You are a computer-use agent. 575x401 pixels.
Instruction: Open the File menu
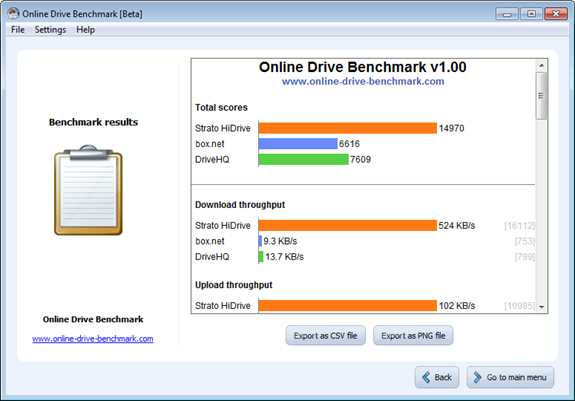18,30
